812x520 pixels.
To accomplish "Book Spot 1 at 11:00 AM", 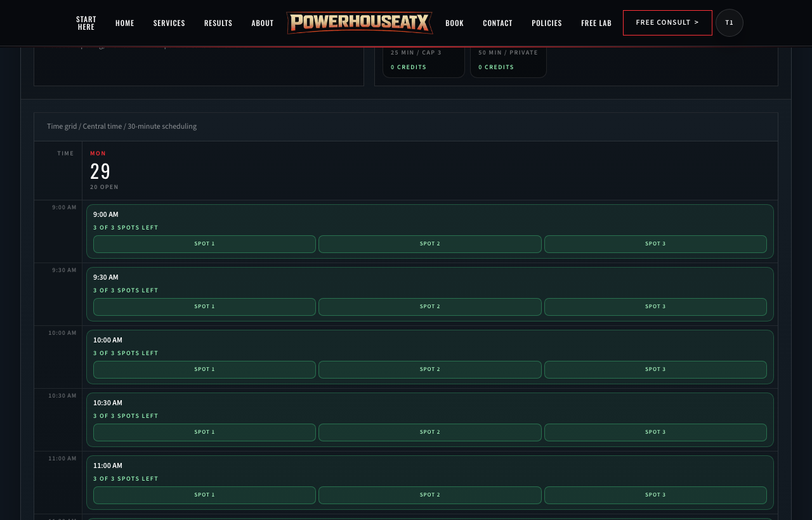I will coord(204,495).
